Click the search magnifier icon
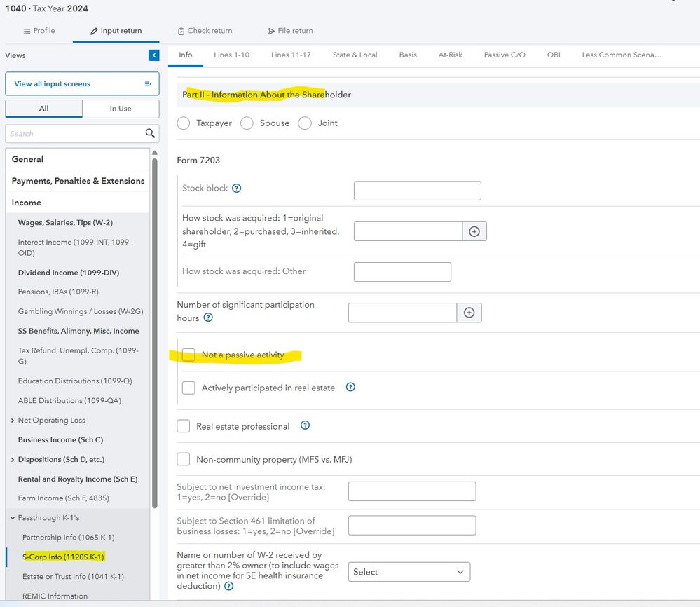Viewport: 700px width, 607px height. click(x=149, y=133)
